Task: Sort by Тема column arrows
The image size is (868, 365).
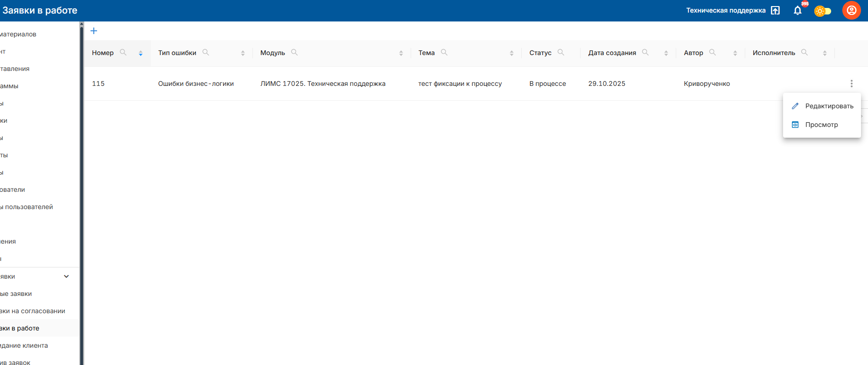Action: pos(511,53)
